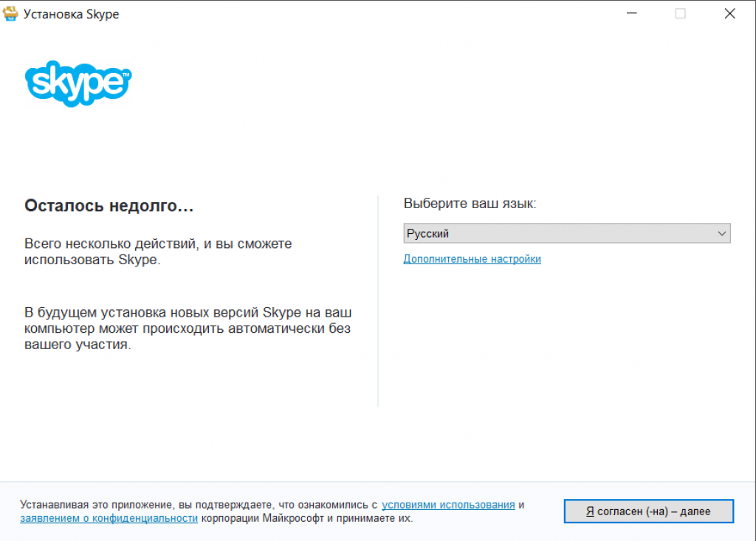
Task: Click the Я согласен (-на) – далее button
Action: point(649,511)
